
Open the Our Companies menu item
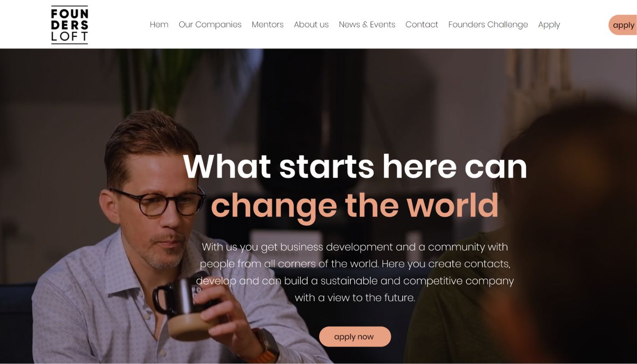click(210, 25)
